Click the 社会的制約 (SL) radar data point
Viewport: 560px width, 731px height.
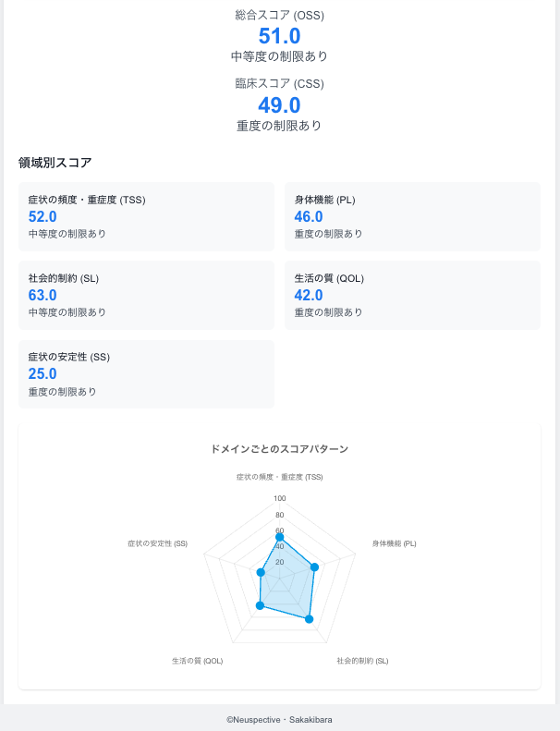tap(309, 619)
